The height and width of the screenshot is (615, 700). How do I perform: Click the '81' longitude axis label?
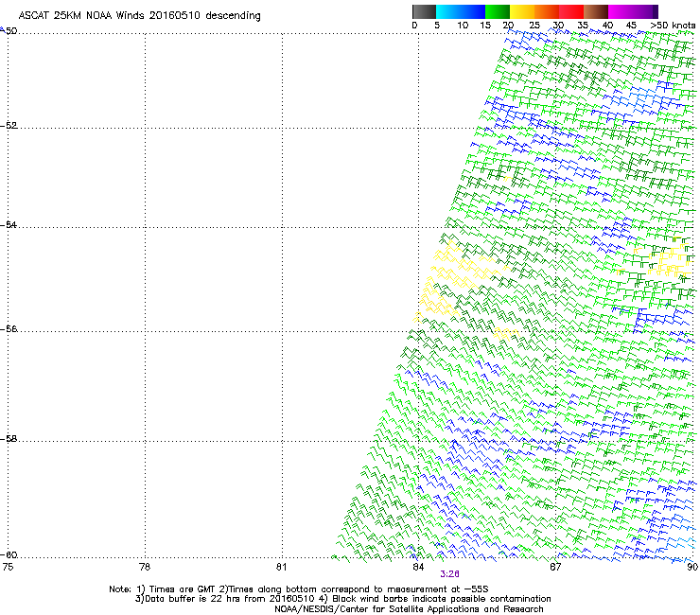click(x=281, y=567)
